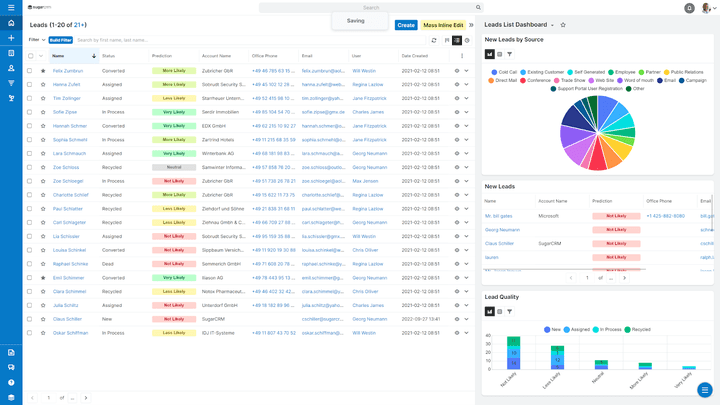This screenshot has width=720, height=405.
Task: Sort by the Date Created column header
Action: (x=414, y=56)
